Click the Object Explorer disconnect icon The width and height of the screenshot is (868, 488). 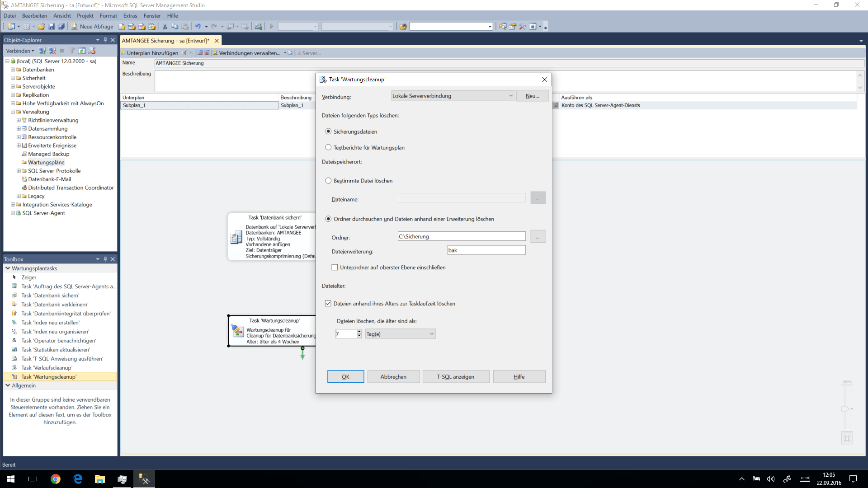pos(52,51)
